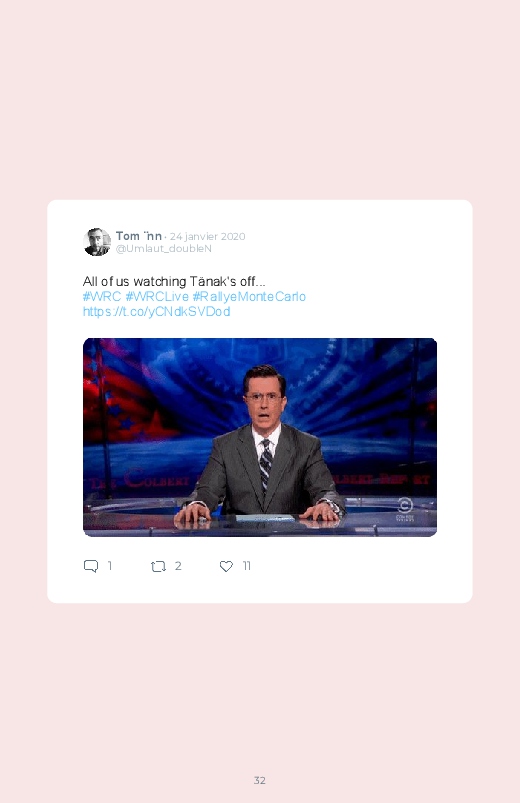Click the Colbert Report desk lettering
Image resolution: width=520 pixels, height=803 pixels.
[139, 479]
